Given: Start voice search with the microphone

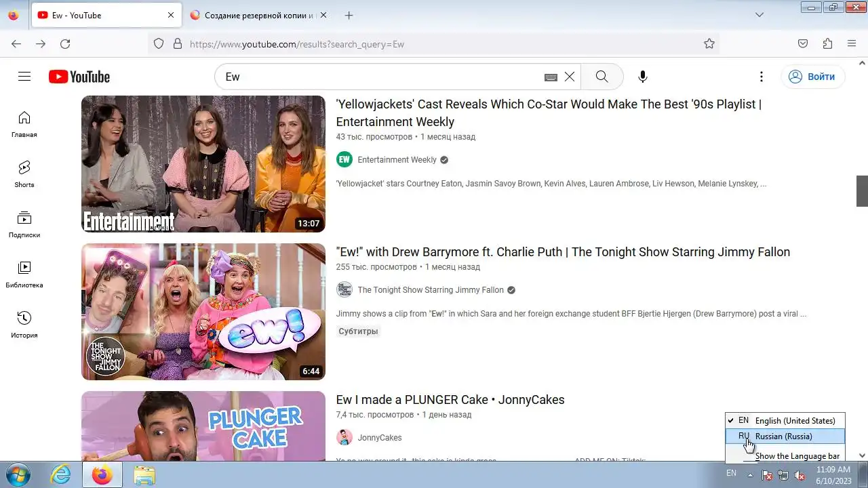Looking at the screenshot, I should coord(643,77).
